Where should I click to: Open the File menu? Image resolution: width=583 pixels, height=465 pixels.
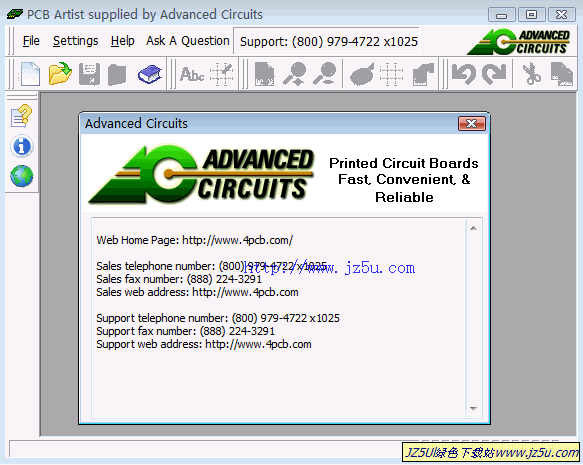(31, 41)
